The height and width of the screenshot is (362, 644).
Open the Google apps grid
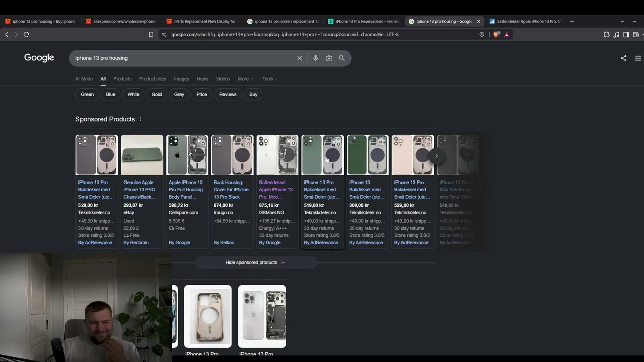pos(638,58)
